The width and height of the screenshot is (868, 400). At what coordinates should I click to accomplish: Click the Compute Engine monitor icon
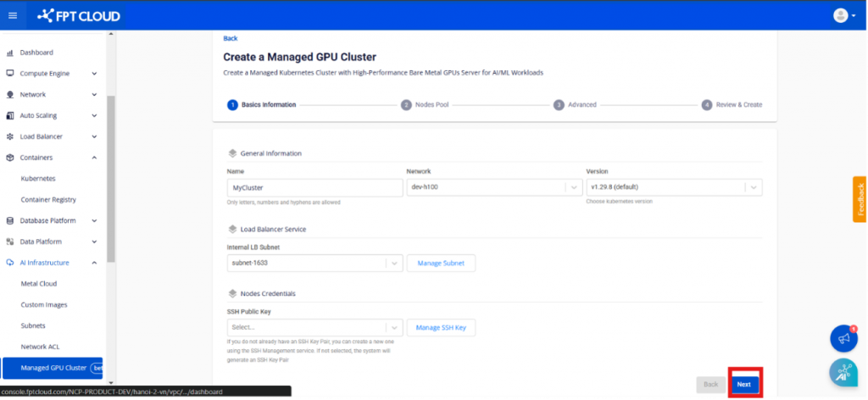point(9,74)
